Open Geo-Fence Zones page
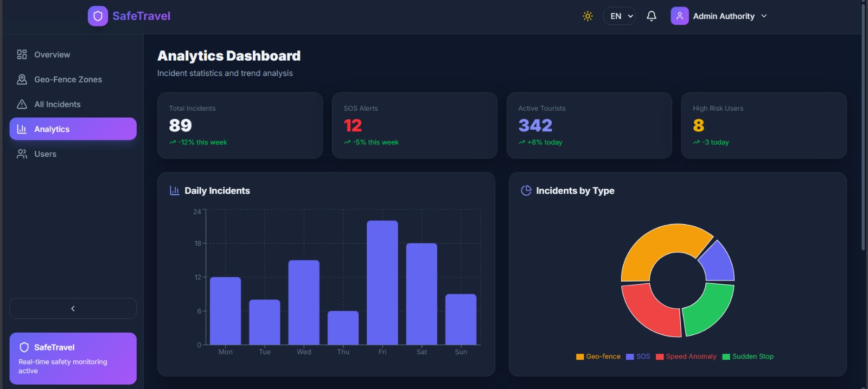Viewport: 868px width, 389px height. click(x=73, y=79)
